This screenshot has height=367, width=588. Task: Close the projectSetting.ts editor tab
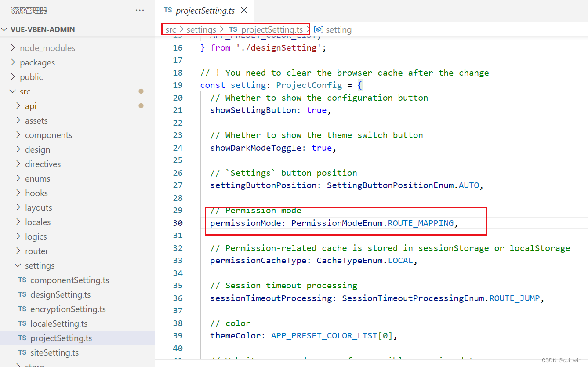244,10
